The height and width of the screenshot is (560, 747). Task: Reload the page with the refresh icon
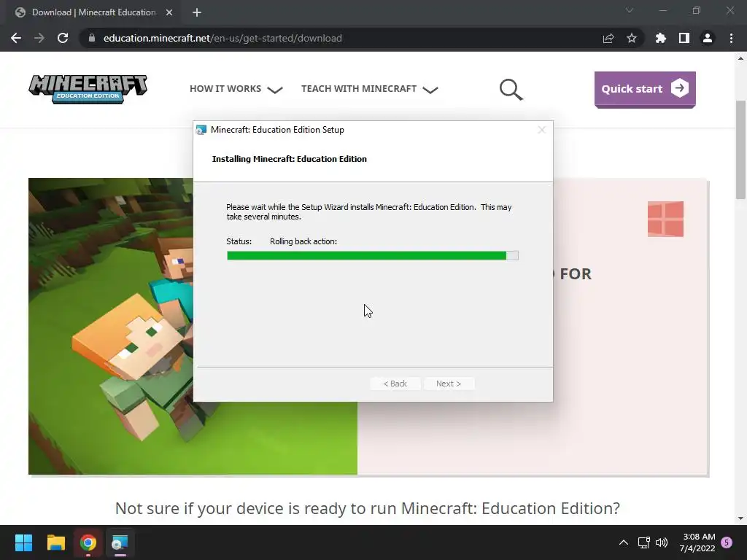(63, 38)
